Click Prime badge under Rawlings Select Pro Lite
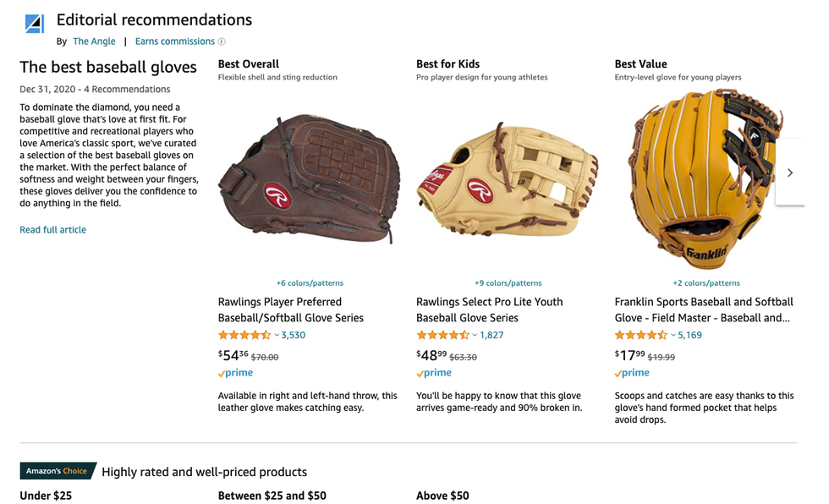 point(434,373)
